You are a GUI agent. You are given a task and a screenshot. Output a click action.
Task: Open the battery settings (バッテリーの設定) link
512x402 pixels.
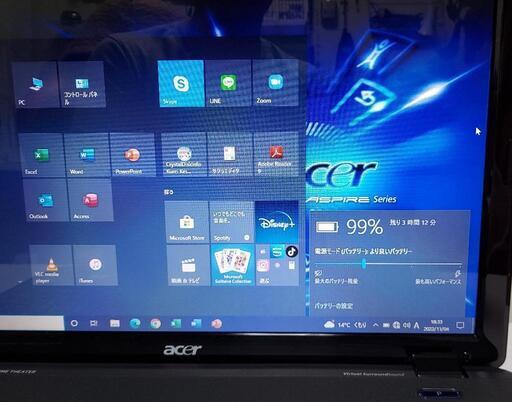(333, 306)
